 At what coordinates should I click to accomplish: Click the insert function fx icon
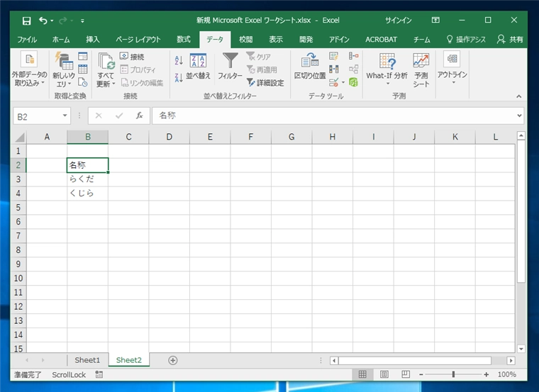139,116
